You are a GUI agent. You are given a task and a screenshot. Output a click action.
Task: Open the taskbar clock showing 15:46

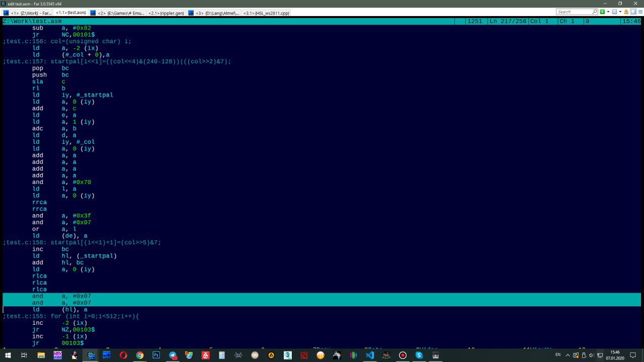coord(615,355)
